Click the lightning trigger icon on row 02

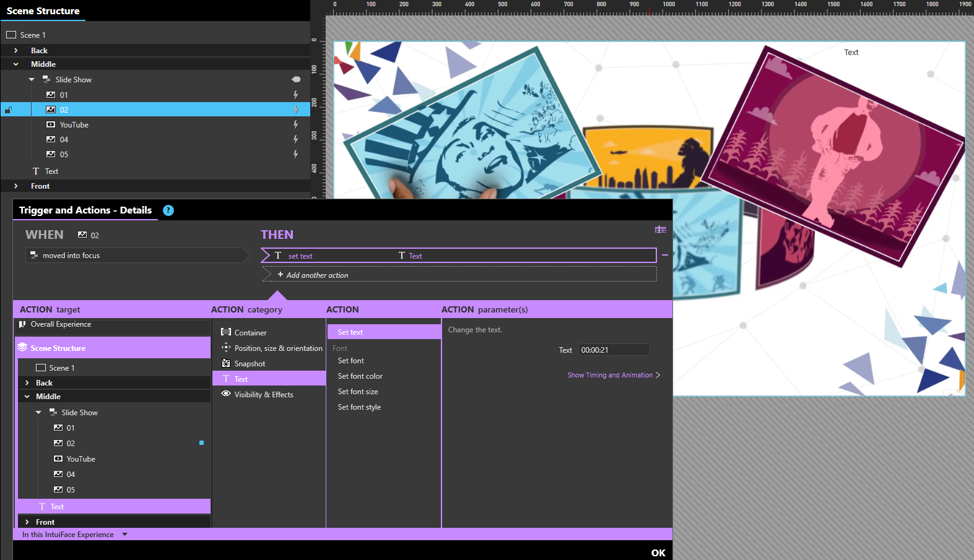point(295,110)
